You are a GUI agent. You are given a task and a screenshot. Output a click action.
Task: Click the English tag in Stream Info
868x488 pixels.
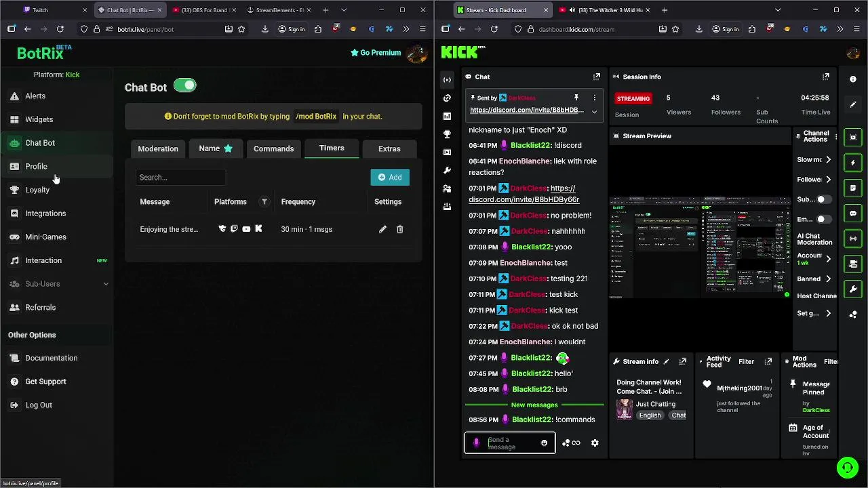[650, 415]
